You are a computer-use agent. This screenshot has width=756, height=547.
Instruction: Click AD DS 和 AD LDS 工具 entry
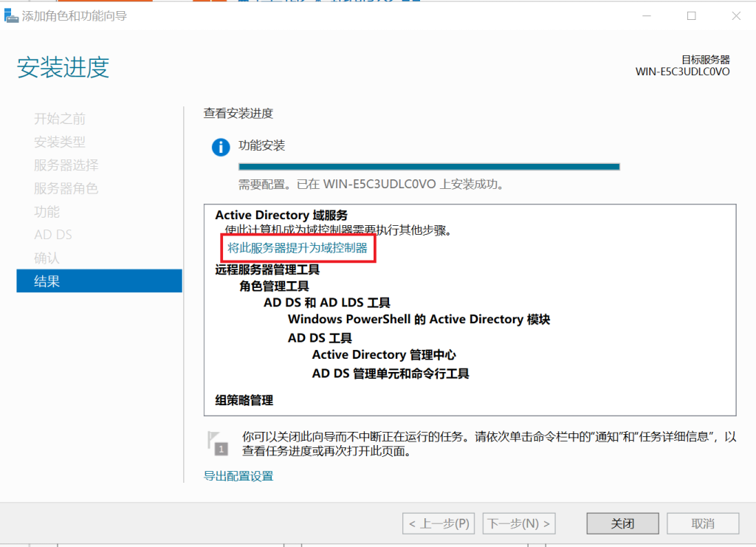point(327,303)
